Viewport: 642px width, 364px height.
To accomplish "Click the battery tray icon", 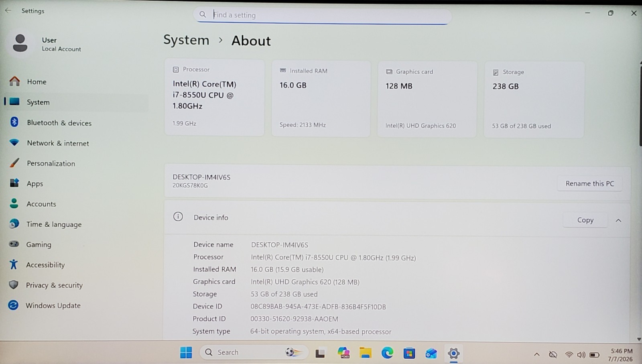I will pos(595,355).
